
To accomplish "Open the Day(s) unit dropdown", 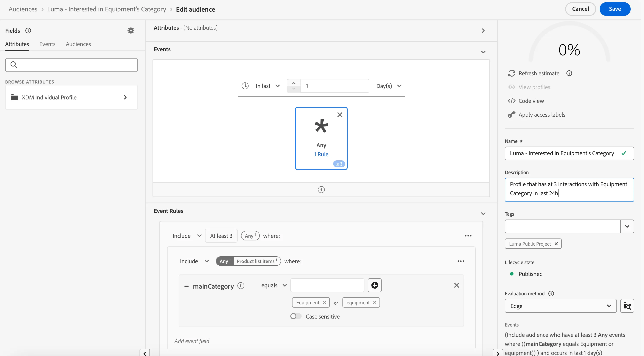I will 389,86.
